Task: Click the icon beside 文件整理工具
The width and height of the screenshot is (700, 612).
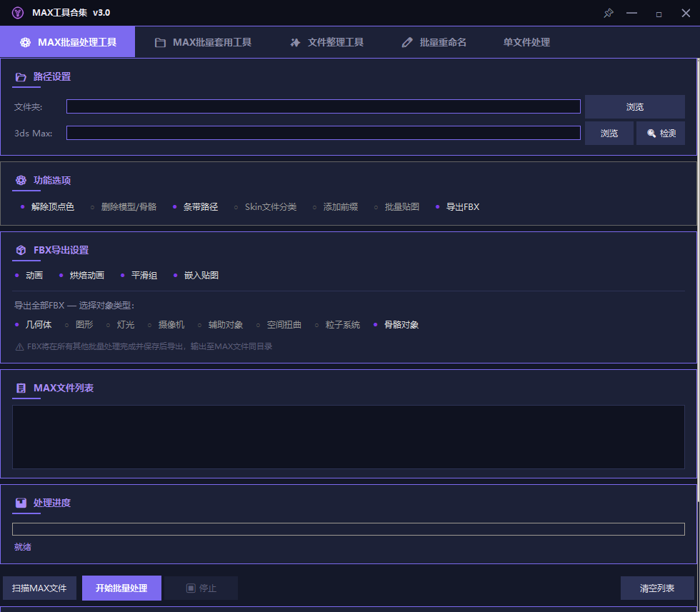Action: [x=295, y=42]
